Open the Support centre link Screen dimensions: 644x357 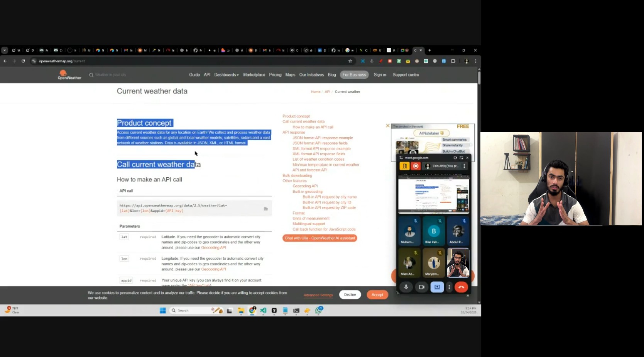[406, 75]
